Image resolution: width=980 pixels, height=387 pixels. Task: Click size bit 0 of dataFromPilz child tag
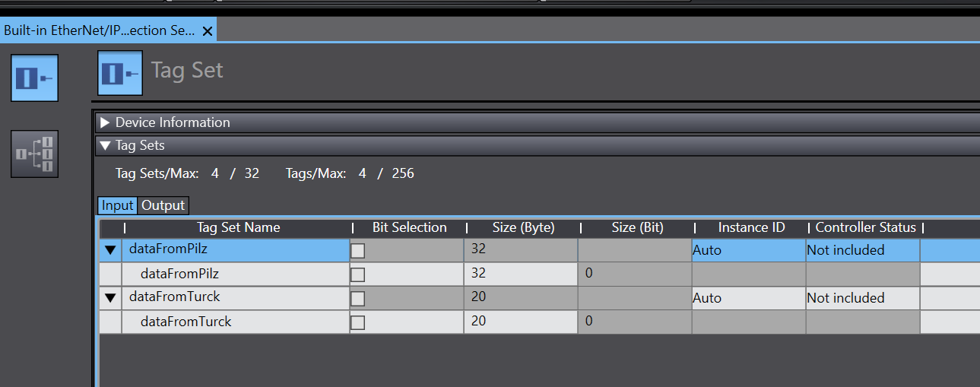pyautogui.click(x=635, y=274)
